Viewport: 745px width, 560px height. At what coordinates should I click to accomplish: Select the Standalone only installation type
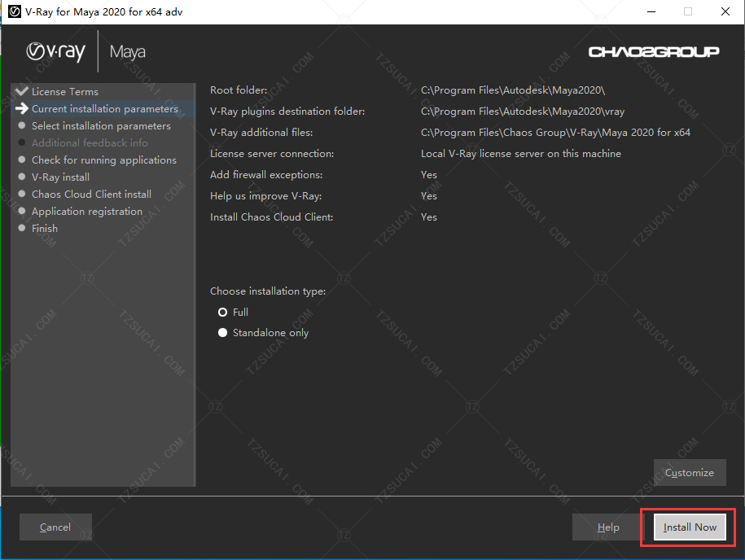222,332
